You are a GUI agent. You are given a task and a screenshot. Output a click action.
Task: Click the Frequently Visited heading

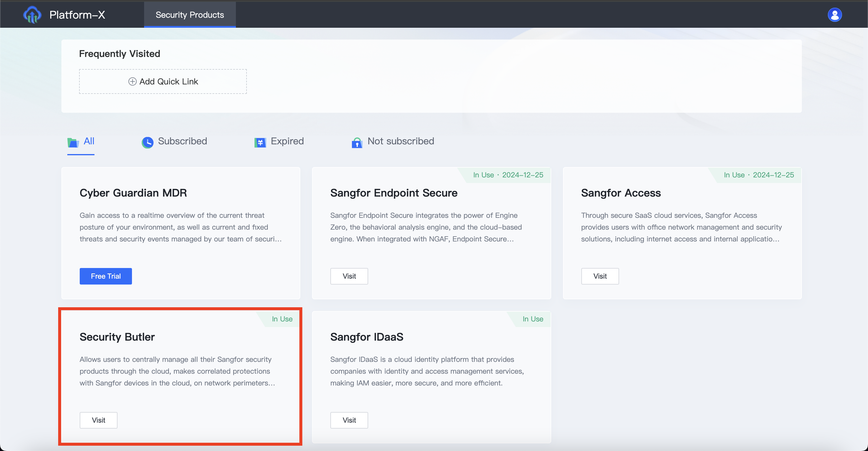click(x=120, y=53)
